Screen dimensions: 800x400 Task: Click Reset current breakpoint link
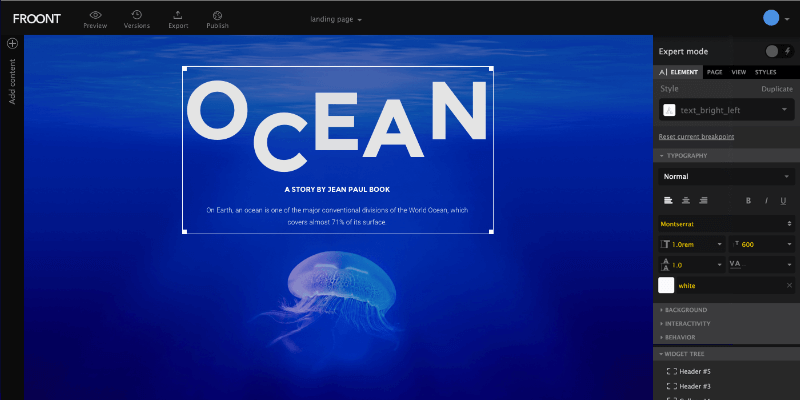coord(696,137)
